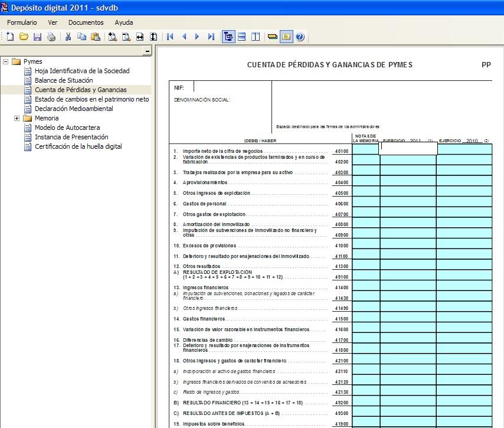The image size is (504, 428).
Task: Open Declaración Medioambiental form
Action: pyautogui.click(x=74, y=109)
